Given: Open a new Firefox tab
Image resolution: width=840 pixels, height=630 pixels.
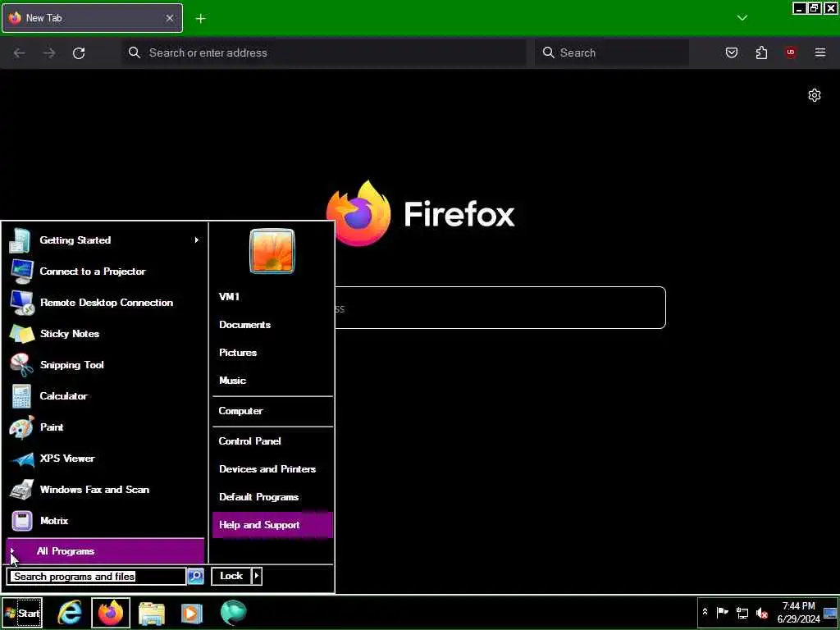Looking at the screenshot, I should coord(200,19).
